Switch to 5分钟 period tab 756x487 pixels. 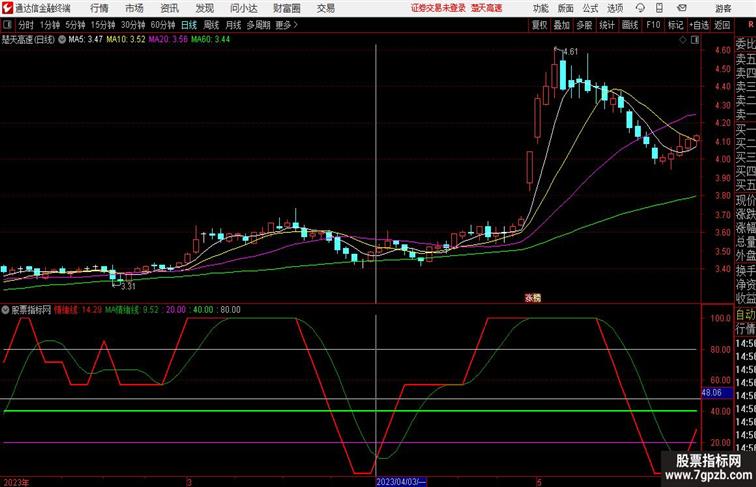pos(75,25)
